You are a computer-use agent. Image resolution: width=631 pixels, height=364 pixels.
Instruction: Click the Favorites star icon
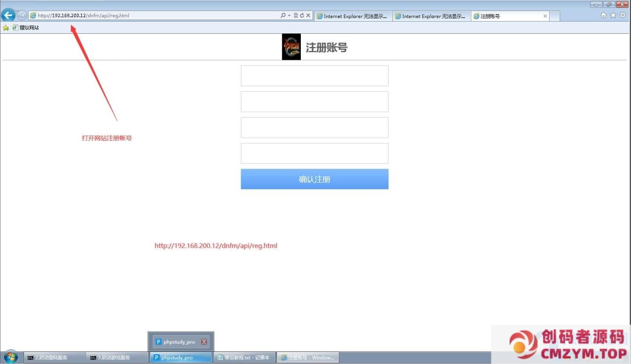612,15
